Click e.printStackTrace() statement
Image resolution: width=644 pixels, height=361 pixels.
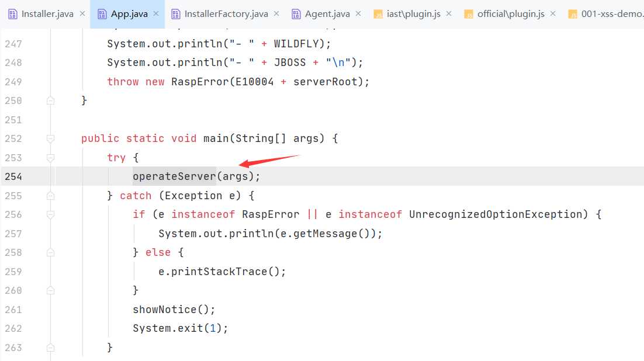tap(222, 272)
